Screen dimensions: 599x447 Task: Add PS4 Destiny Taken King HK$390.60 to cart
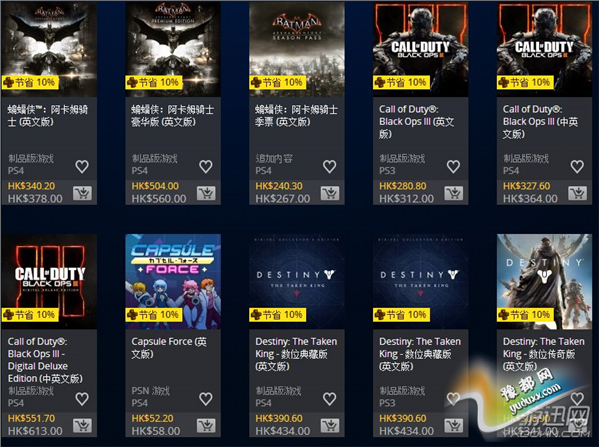330,425
